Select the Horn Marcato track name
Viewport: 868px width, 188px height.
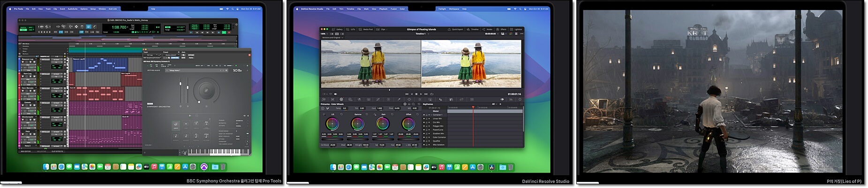(28, 88)
